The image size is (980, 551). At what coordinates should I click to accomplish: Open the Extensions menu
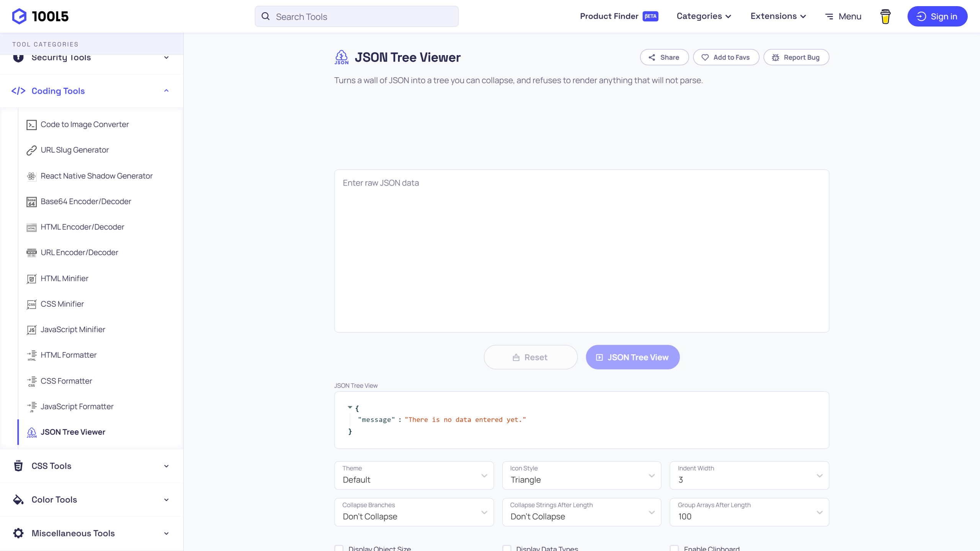point(778,16)
